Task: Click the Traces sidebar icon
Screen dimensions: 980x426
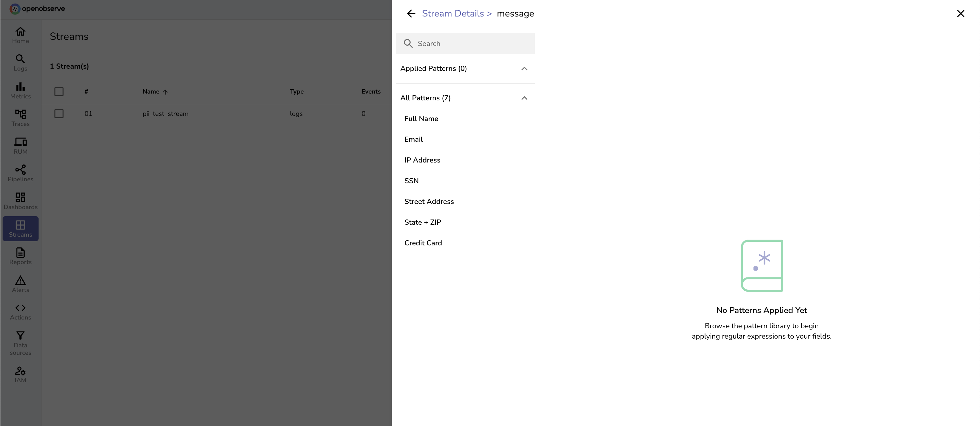Action: (20, 118)
